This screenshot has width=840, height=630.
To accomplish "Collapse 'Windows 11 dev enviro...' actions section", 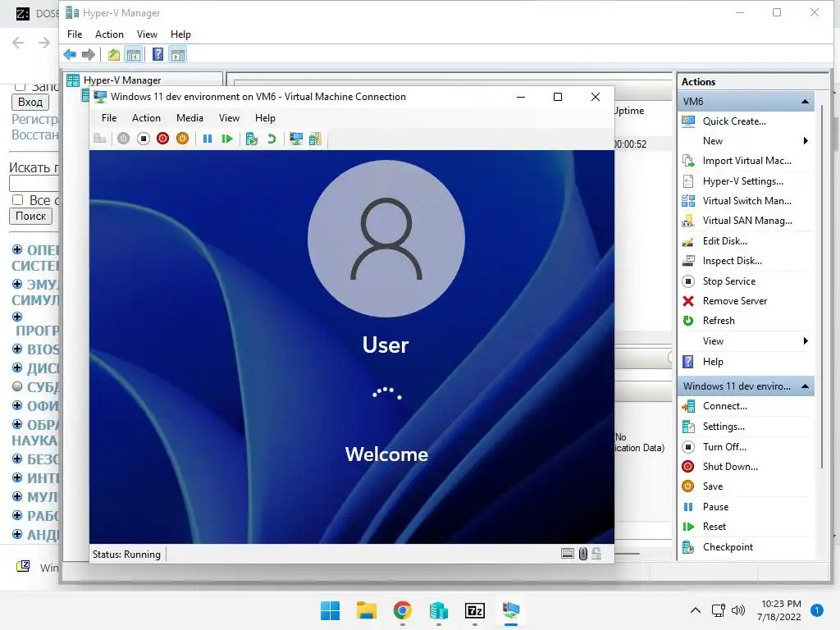I will pyautogui.click(x=805, y=386).
